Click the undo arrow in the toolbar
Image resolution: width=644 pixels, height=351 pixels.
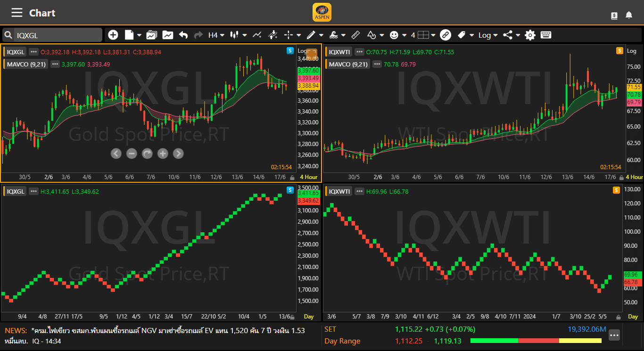pyautogui.click(x=183, y=35)
